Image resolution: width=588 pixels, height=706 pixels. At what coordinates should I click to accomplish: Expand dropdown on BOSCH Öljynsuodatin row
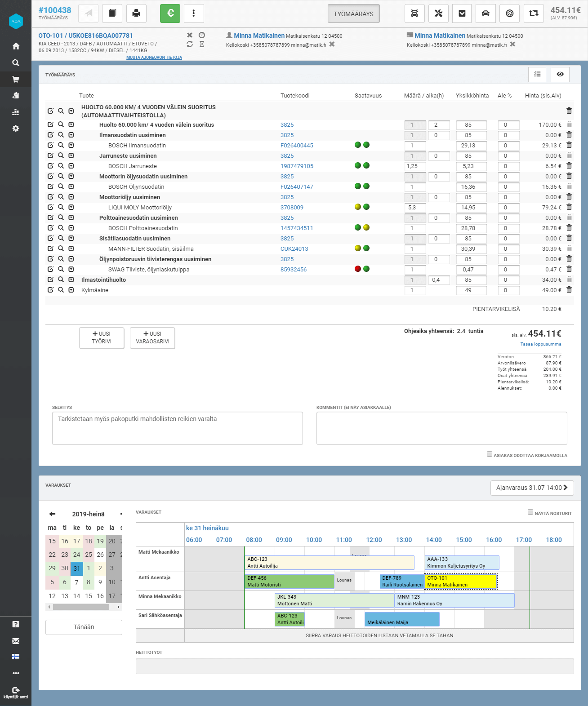pos(71,186)
